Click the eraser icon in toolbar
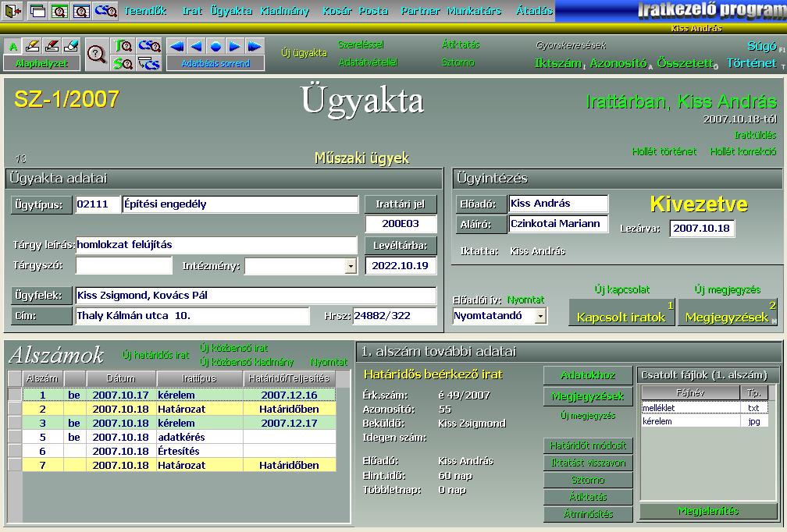 pos(71,47)
